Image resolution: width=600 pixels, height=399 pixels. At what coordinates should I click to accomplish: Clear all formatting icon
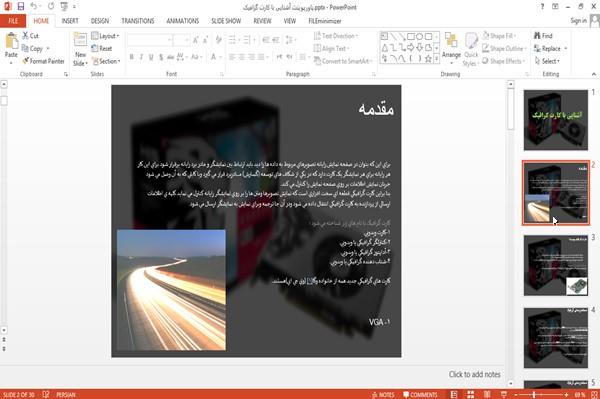pyautogui.click(x=219, y=40)
